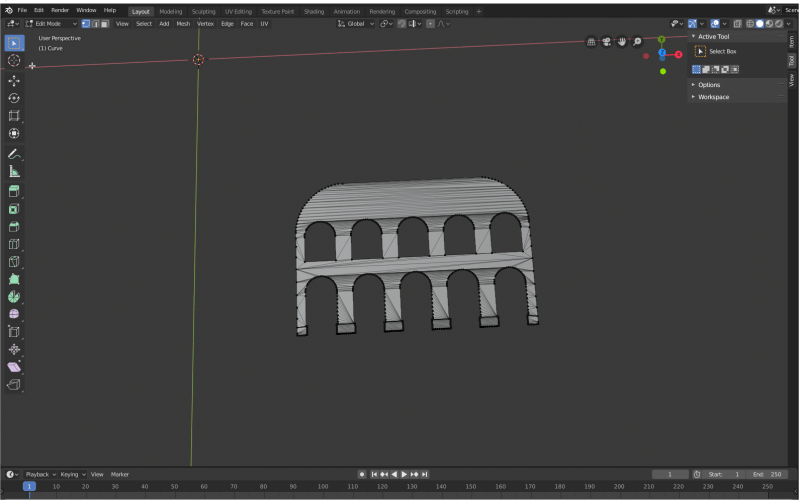Open the Playback dropdown in timeline

[x=41, y=475]
